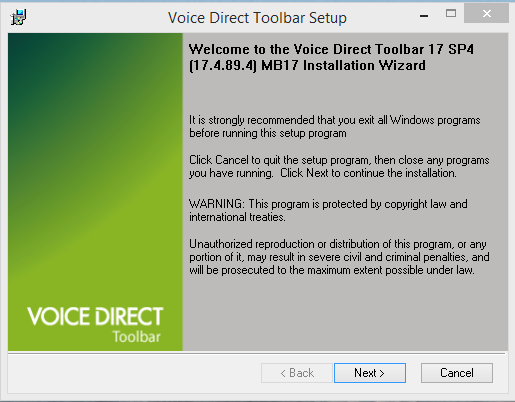Viewport: 515px width, 402px height.
Task: Click the Welcome heading of the wizard
Action: [331, 57]
